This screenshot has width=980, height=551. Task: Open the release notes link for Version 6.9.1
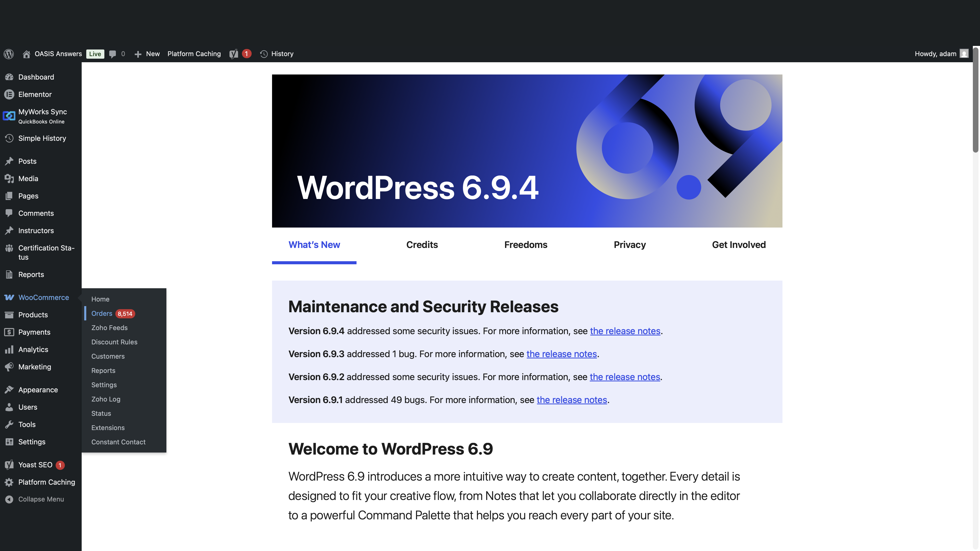[572, 400]
